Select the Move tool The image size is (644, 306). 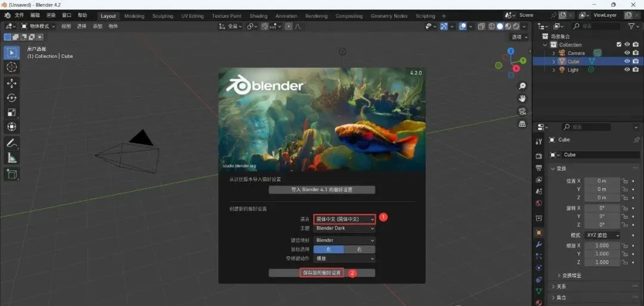(11, 83)
